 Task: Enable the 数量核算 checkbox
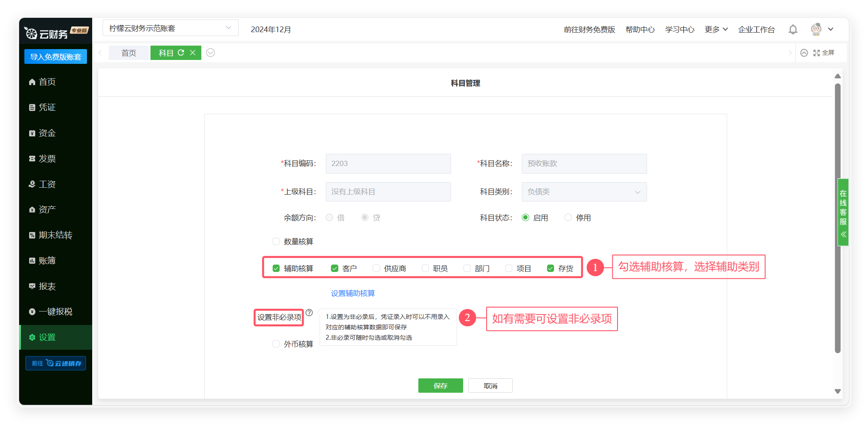click(x=276, y=242)
